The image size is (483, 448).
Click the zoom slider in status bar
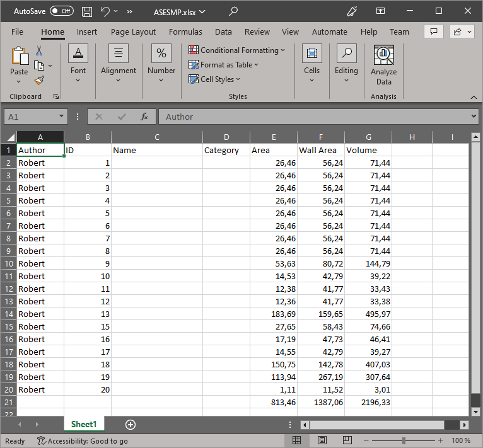click(404, 441)
